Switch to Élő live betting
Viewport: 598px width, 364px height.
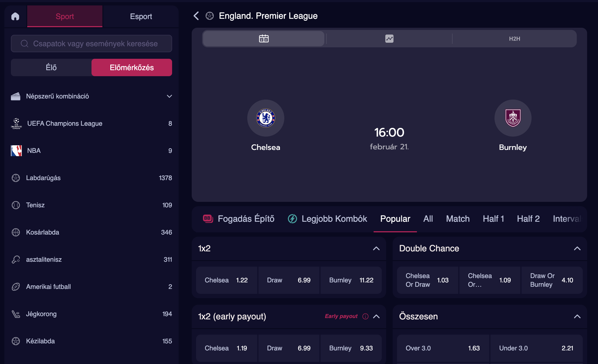pos(51,67)
